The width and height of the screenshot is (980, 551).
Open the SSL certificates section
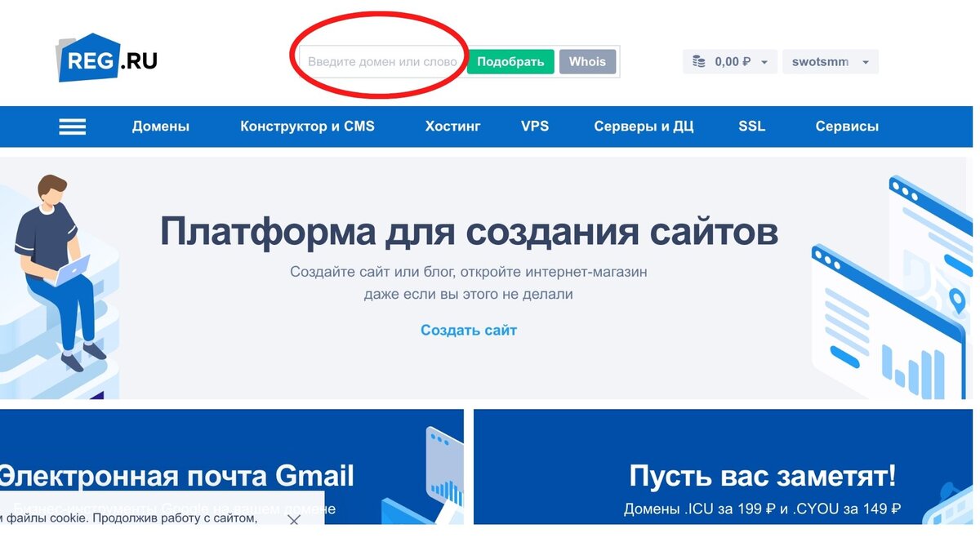coord(751,127)
